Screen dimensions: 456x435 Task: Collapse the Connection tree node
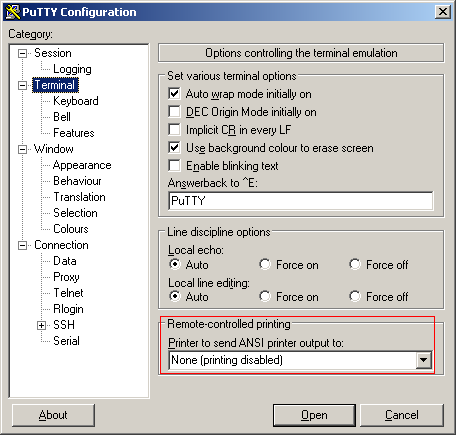pyautogui.click(x=22, y=246)
